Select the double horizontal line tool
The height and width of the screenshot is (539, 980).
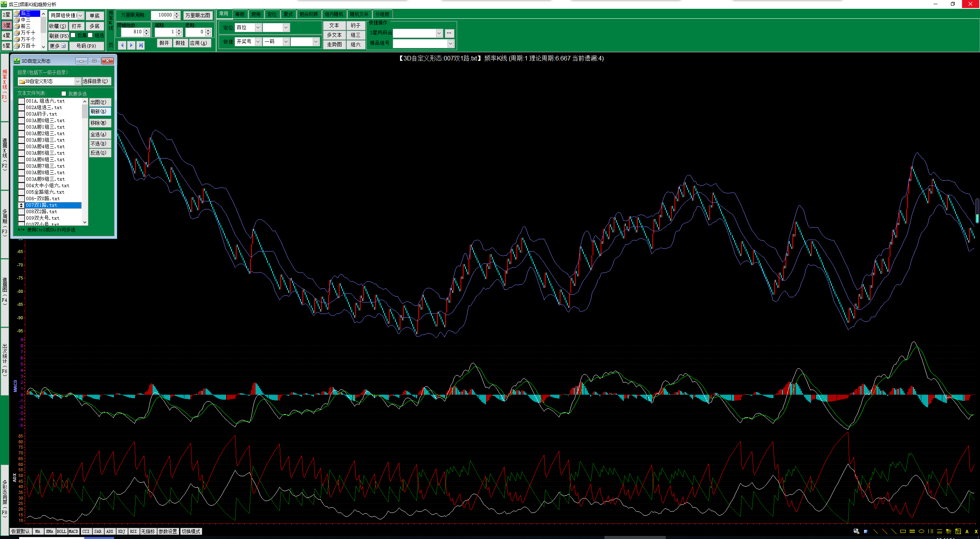pyautogui.click(x=912, y=531)
